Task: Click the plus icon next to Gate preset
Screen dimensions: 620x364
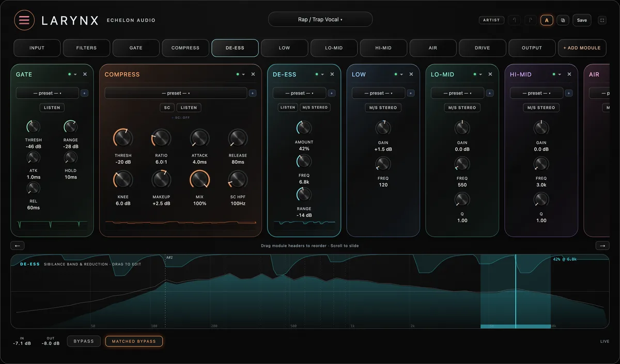Action: [85, 93]
